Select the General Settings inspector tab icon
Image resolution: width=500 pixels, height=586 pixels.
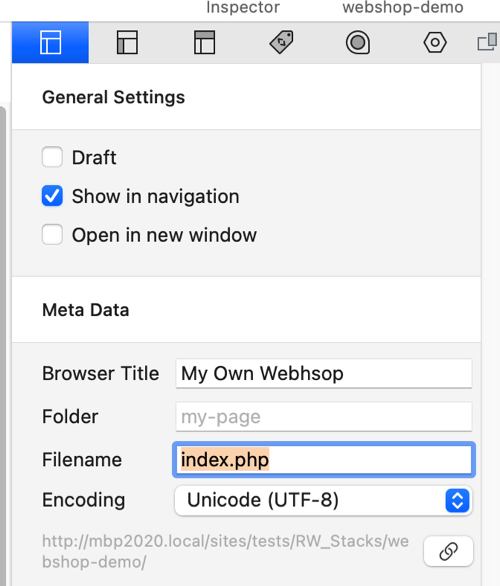[50, 42]
